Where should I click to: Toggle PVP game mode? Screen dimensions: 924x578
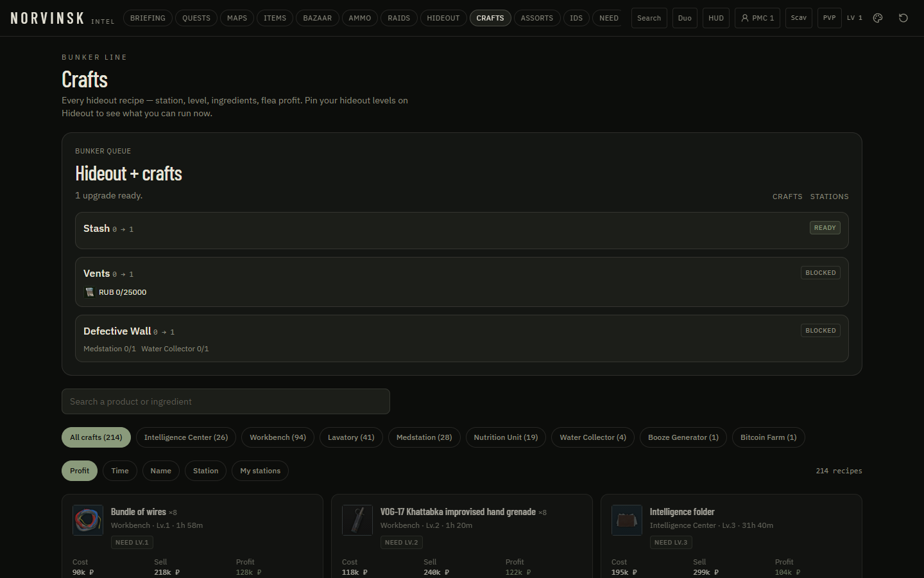point(829,18)
